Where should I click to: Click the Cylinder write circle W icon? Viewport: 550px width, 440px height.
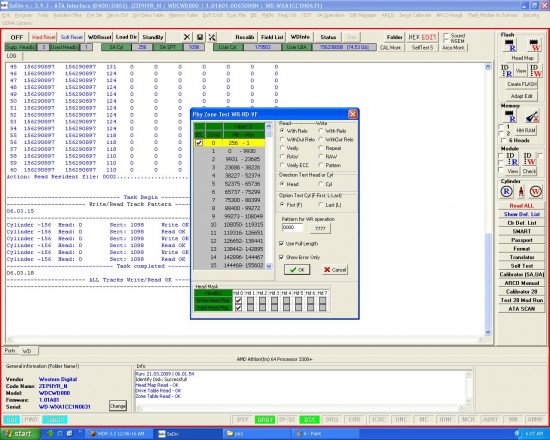pos(535,192)
